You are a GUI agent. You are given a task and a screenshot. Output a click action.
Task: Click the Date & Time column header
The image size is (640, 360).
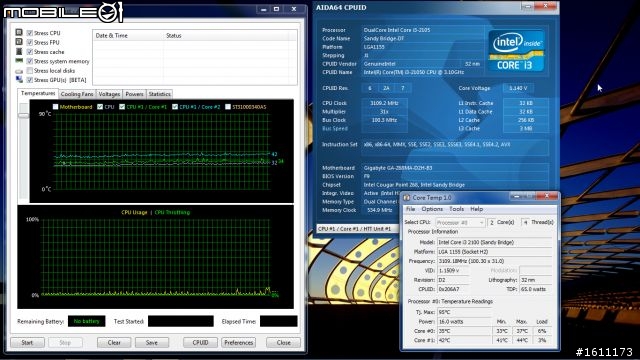pyautogui.click(x=128, y=36)
